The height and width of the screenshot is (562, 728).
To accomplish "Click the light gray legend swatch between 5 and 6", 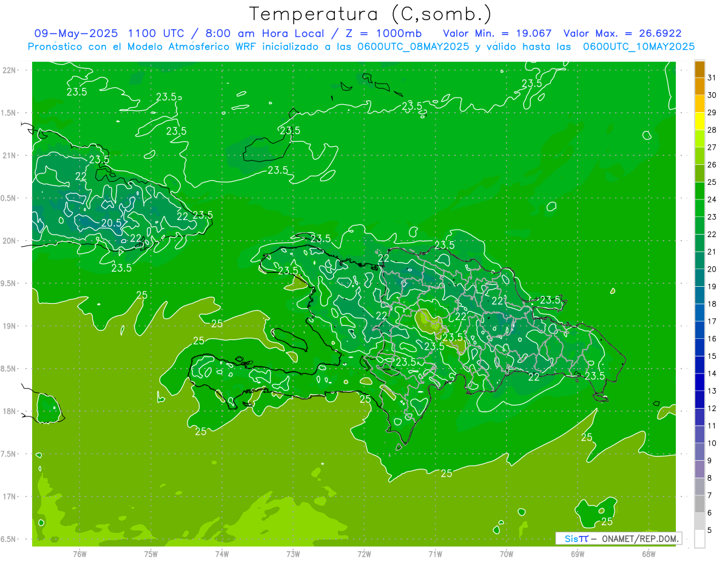I will (x=699, y=522).
